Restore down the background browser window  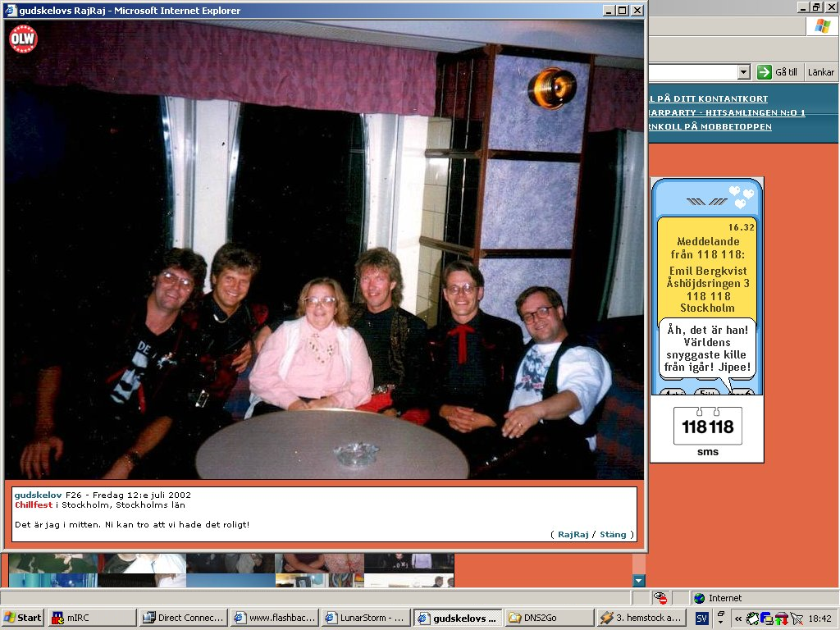coord(816,7)
